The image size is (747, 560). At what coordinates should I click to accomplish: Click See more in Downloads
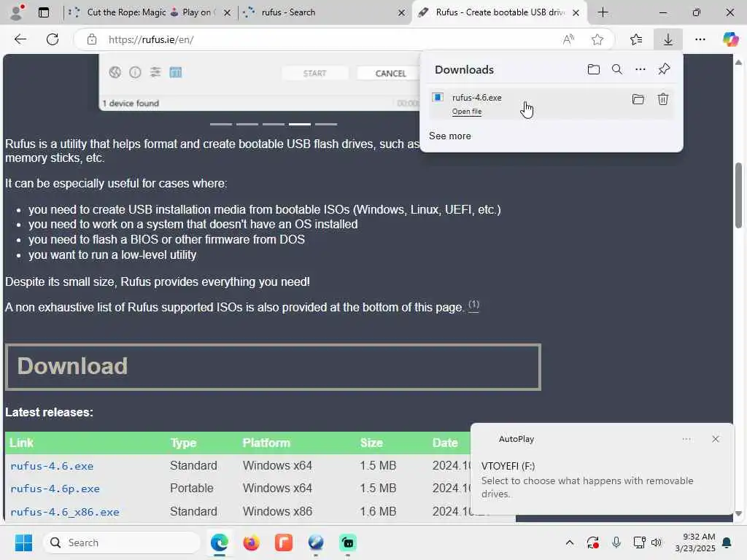pyautogui.click(x=449, y=136)
